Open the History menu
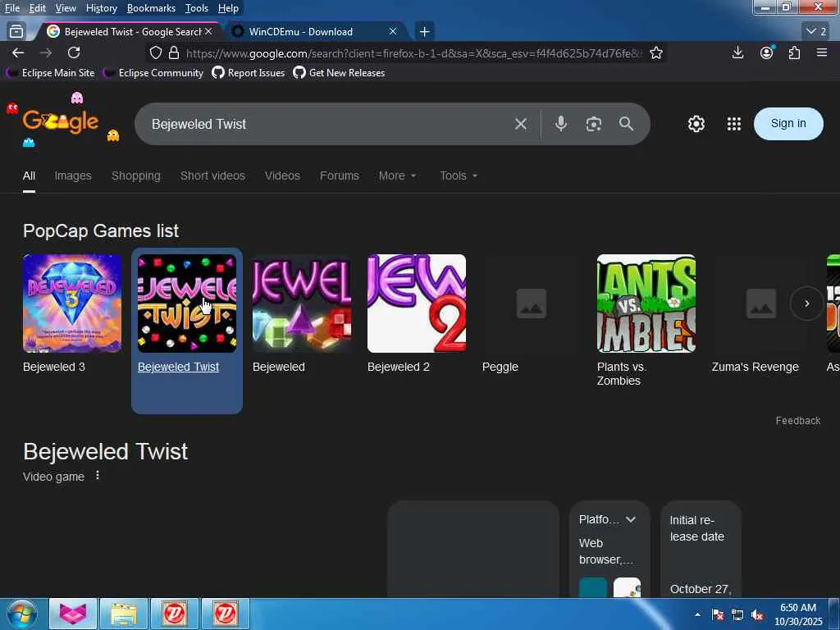 (101, 8)
